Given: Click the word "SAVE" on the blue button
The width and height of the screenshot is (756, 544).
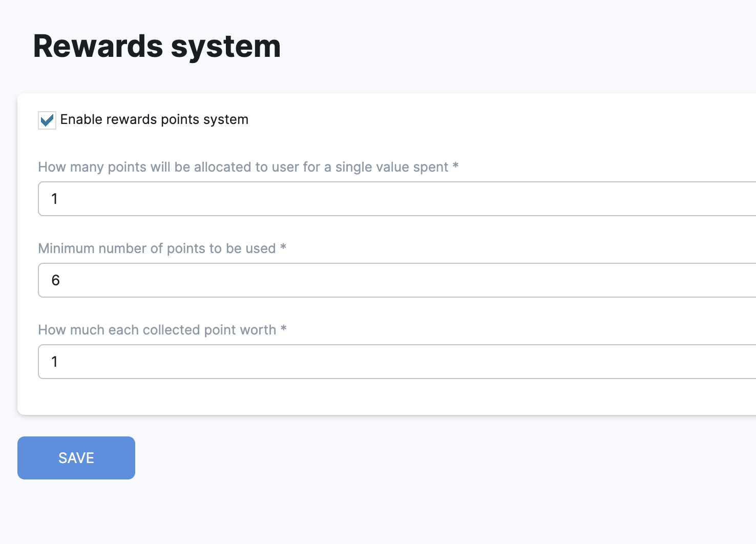Looking at the screenshot, I should [76, 458].
